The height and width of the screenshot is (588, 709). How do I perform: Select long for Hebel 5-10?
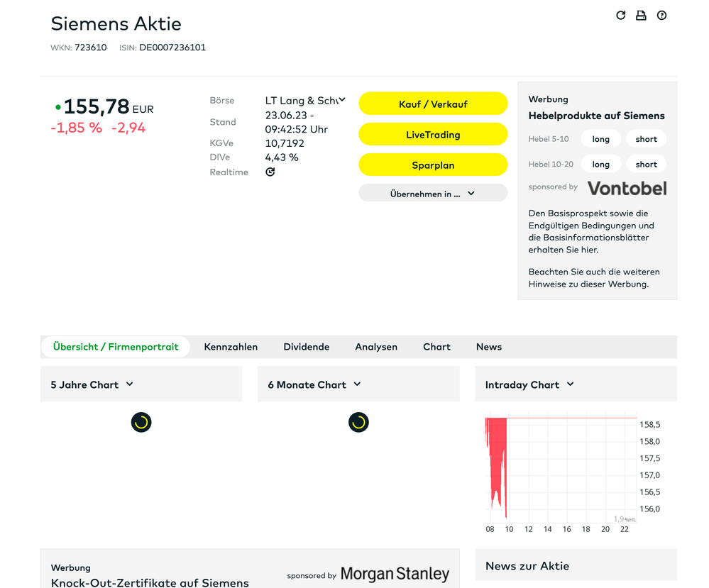click(x=600, y=139)
